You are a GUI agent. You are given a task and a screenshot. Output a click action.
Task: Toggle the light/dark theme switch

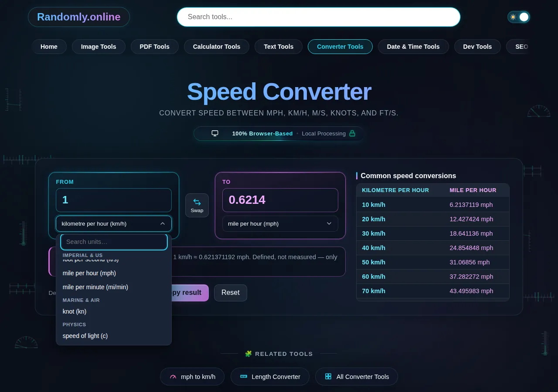[x=519, y=17]
